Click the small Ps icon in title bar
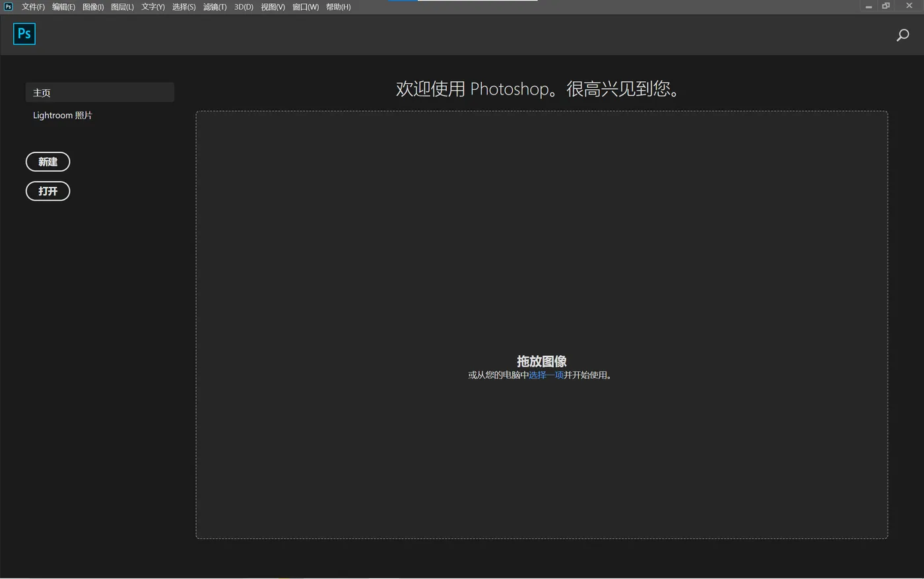 click(x=8, y=7)
